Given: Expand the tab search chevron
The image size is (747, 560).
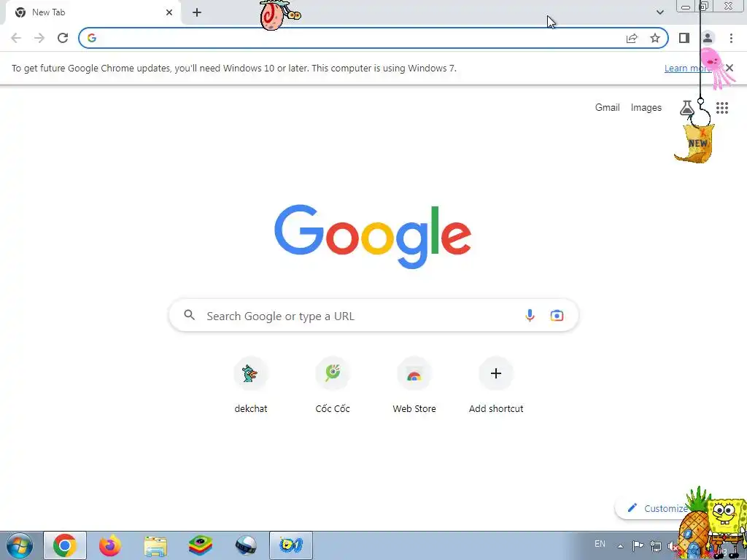Looking at the screenshot, I should [659, 12].
